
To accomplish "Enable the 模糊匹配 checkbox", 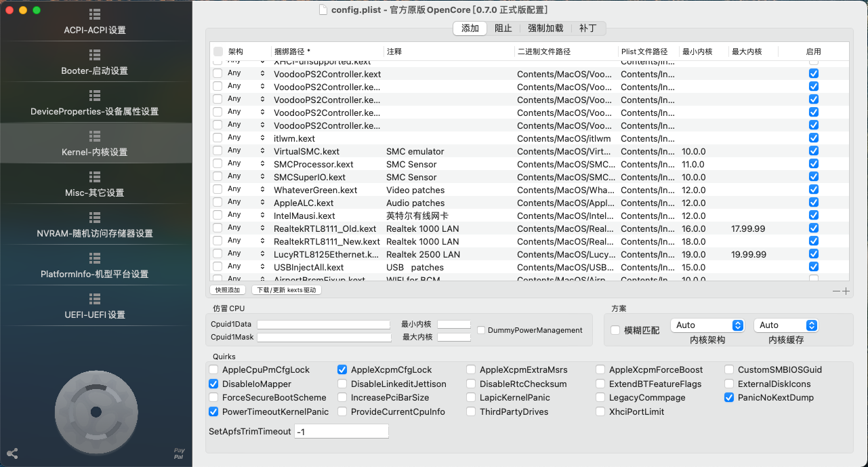I will pyautogui.click(x=615, y=330).
